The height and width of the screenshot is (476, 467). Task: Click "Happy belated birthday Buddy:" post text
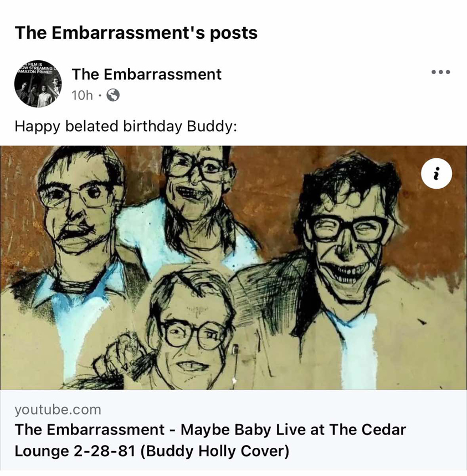tap(126, 126)
